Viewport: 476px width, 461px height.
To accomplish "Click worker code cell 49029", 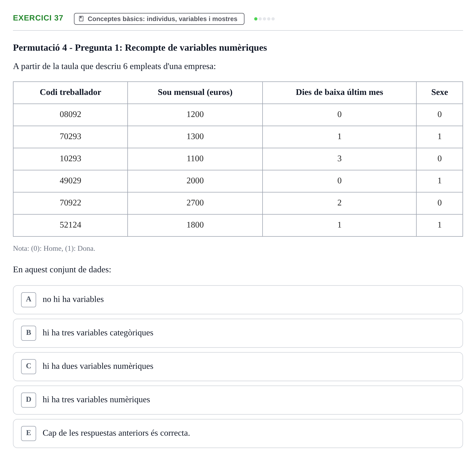I will point(70,181).
